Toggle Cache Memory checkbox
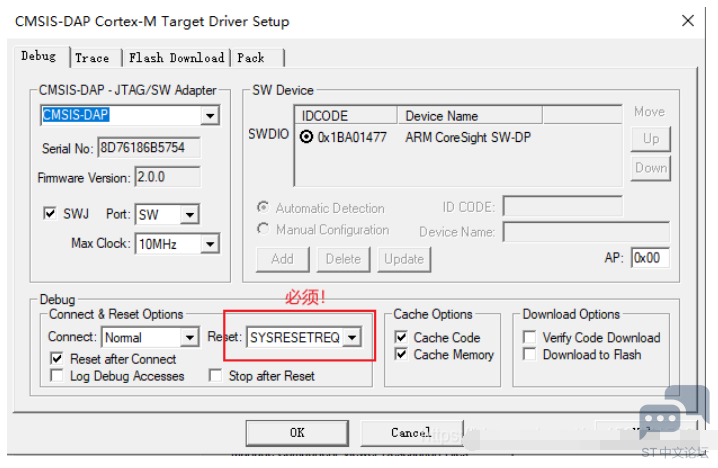This screenshot has width=718, height=468. pyautogui.click(x=401, y=354)
